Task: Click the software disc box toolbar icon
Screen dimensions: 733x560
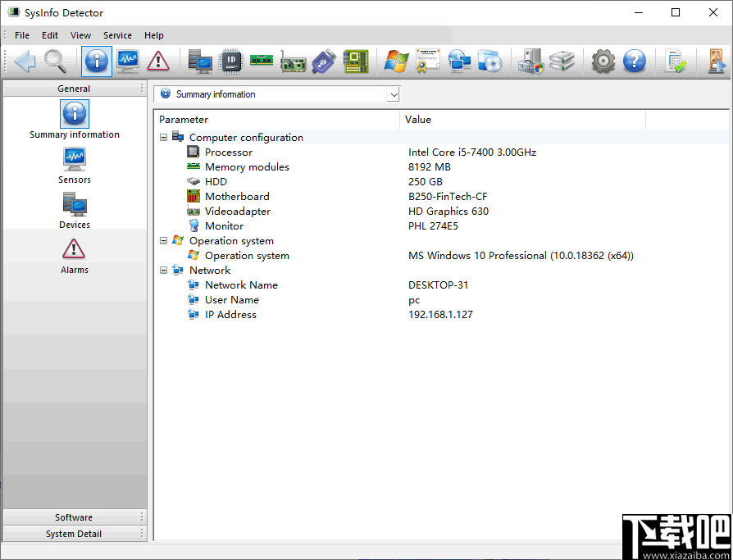Action: [490, 61]
